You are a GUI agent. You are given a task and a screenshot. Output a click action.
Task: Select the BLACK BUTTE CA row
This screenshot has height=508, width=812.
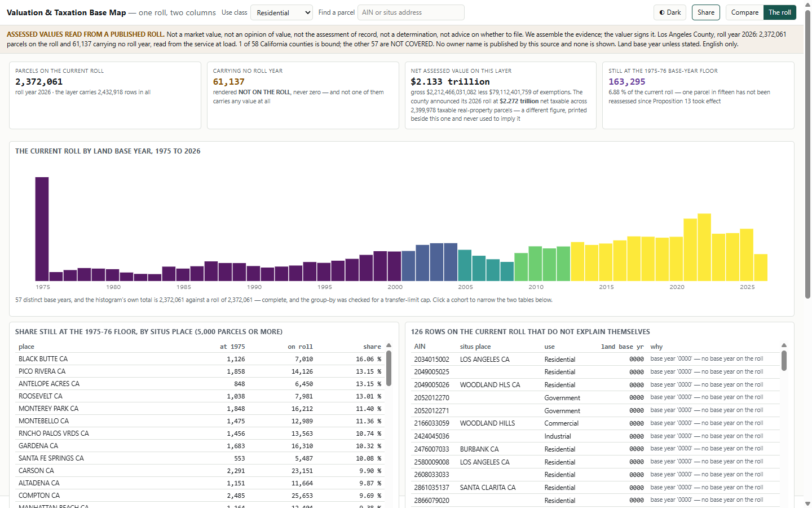(x=200, y=359)
